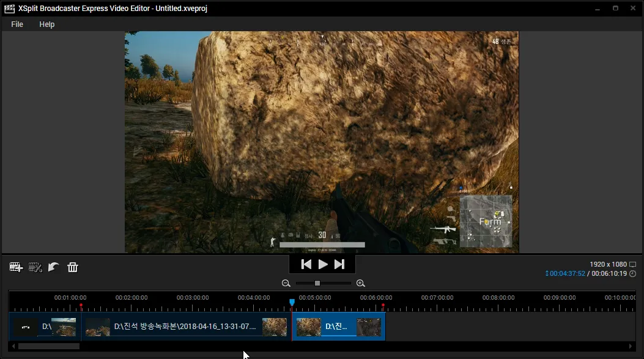This screenshot has height=359, width=644.
Task: Click the zoom in magnifier icon
Action: [x=361, y=283]
